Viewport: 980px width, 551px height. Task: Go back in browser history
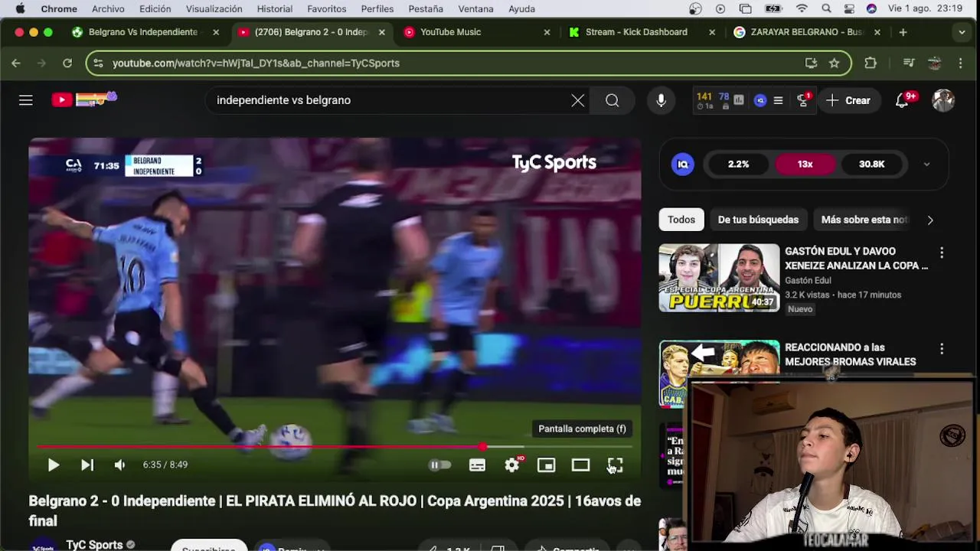pyautogui.click(x=16, y=63)
